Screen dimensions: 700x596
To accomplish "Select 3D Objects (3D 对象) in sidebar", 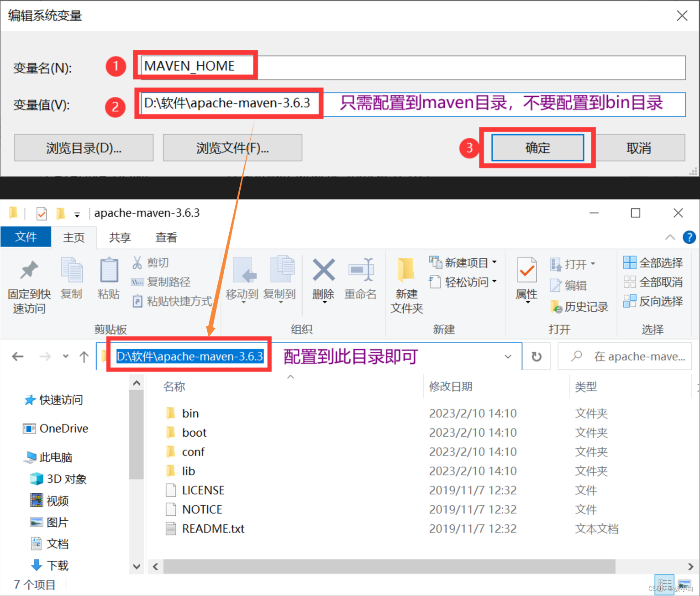I will tap(58, 479).
